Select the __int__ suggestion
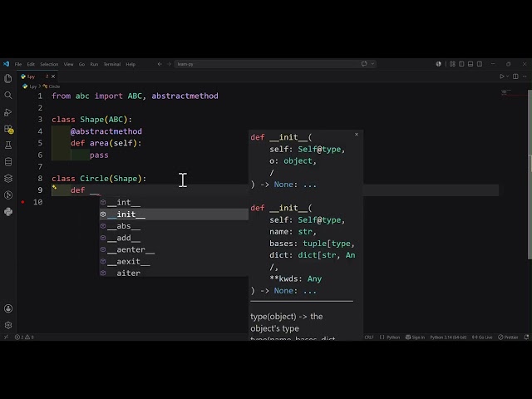Image resolution: width=532 pixels, height=399 pixels. 174,203
